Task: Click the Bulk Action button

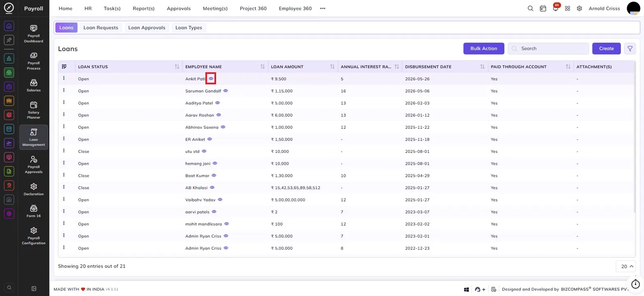Action: 484,49
